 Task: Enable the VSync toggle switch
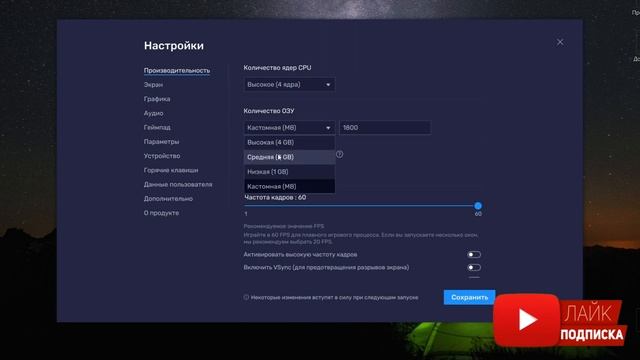click(x=474, y=268)
